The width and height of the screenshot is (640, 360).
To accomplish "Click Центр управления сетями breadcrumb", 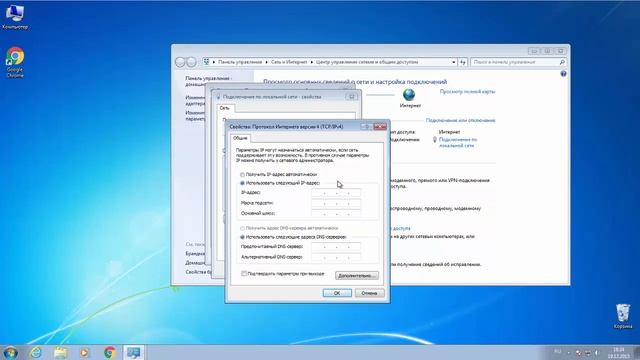I will pos(367,62).
